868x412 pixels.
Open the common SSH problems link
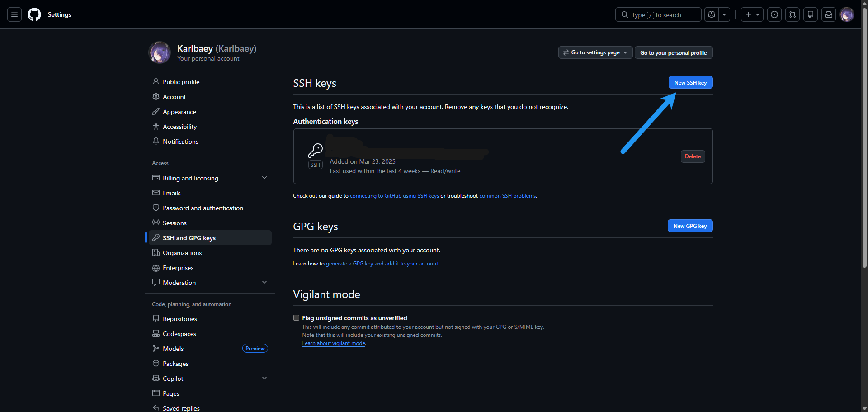click(507, 196)
